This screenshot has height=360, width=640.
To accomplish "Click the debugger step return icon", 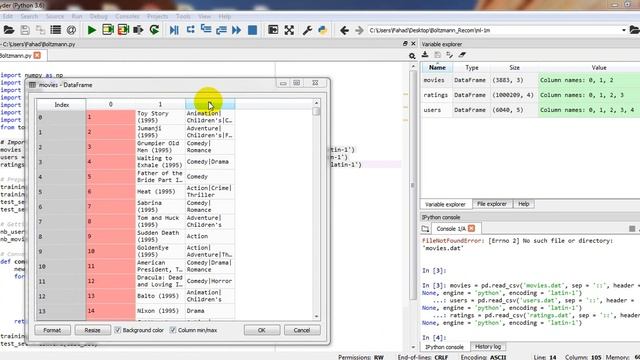I will 221,30.
